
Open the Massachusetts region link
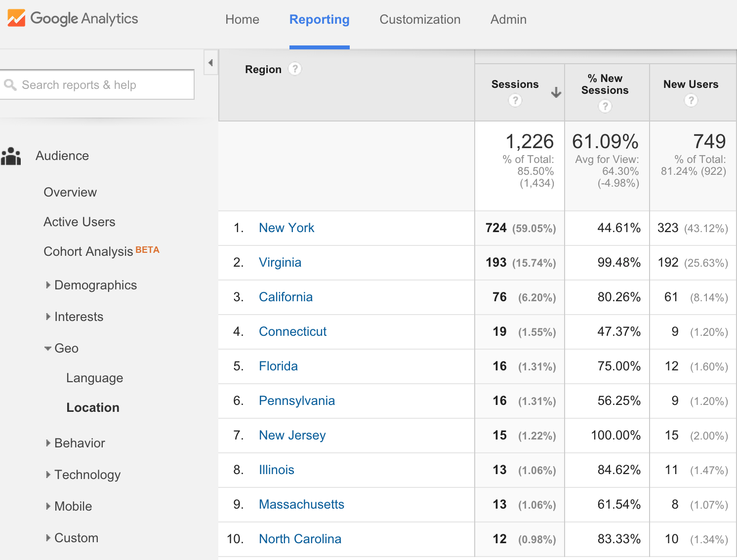tap(301, 504)
